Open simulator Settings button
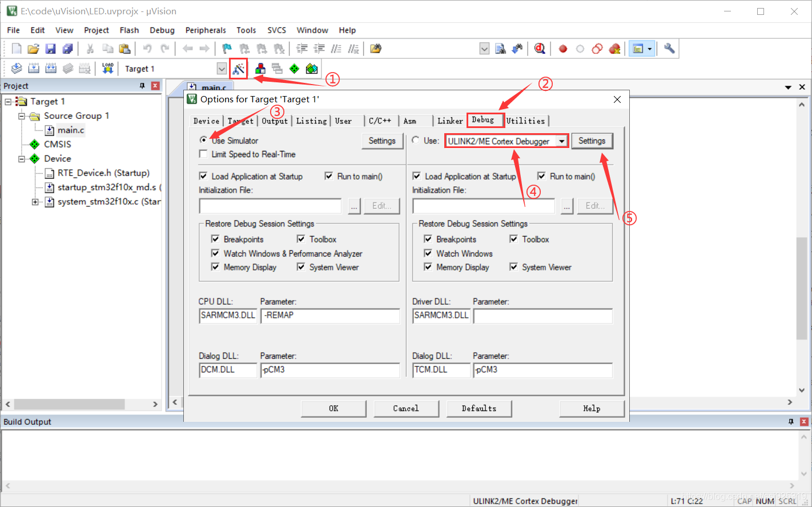 (382, 141)
